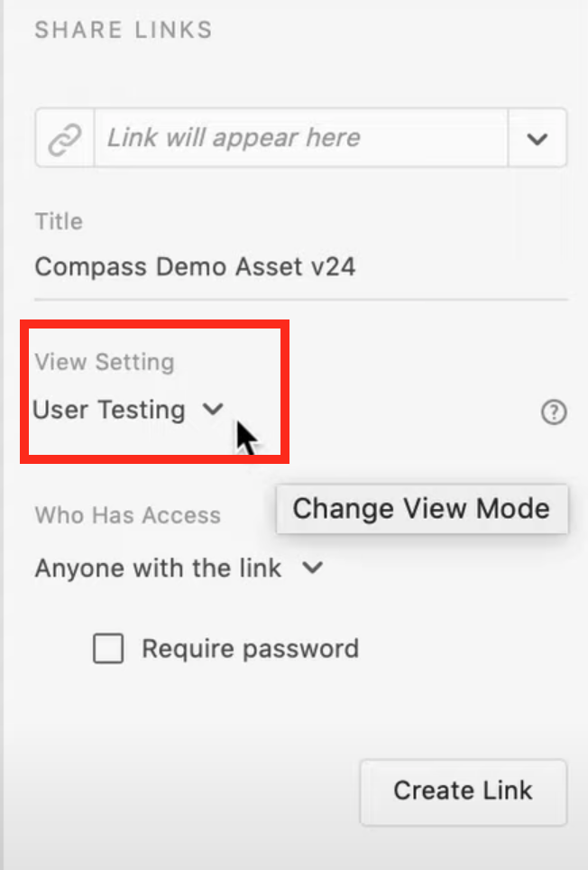Open the chevron dropdown beside the link field
Viewport: 588px width, 870px height.
click(x=537, y=137)
